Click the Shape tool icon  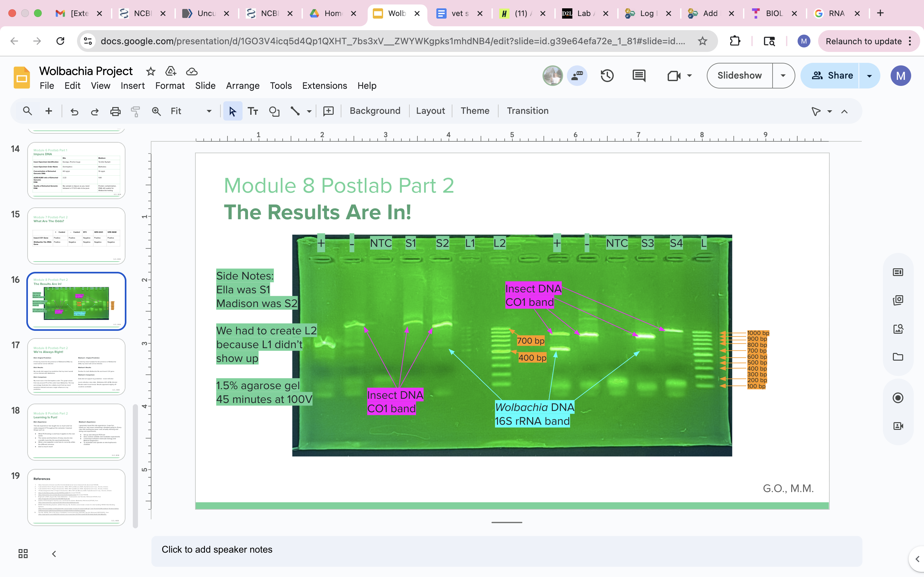(x=274, y=111)
